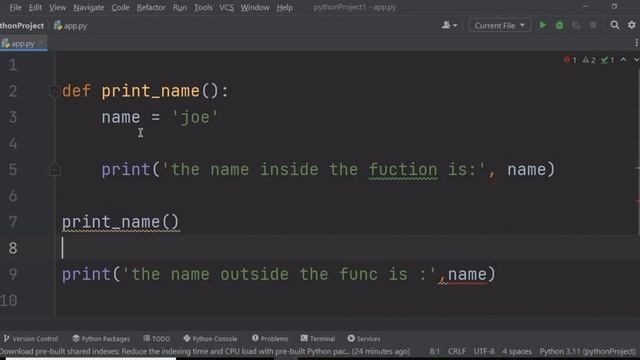This screenshot has height=360, width=640.
Task: Click 'def' keyword on line 2
Action: [76, 91]
